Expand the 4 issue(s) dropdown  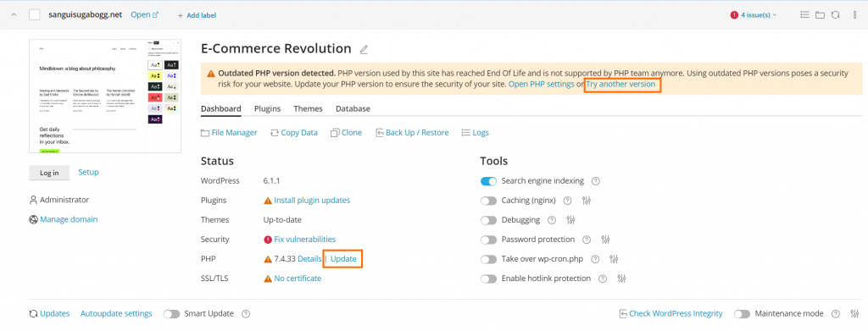point(754,15)
